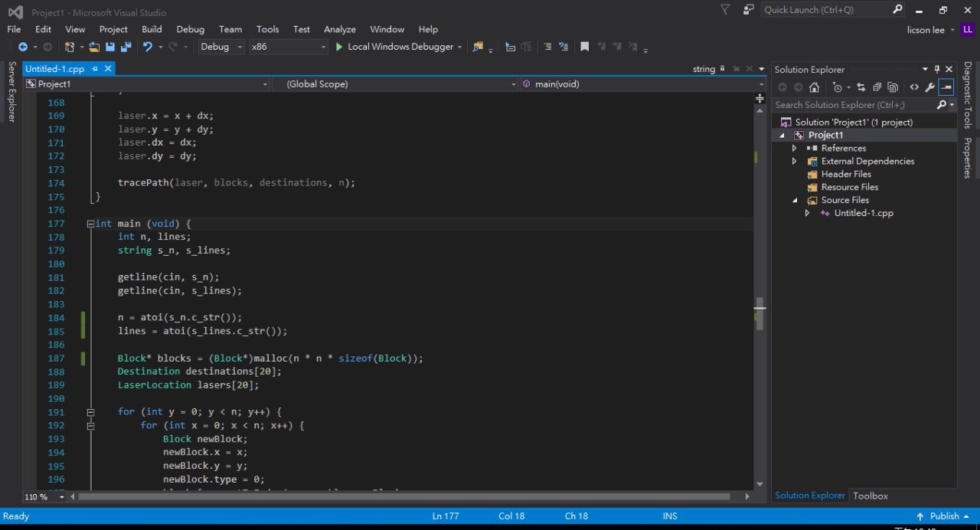Collapse the inner for loop at line 192
This screenshot has height=530, width=980.
pyautogui.click(x=90, y=425)
